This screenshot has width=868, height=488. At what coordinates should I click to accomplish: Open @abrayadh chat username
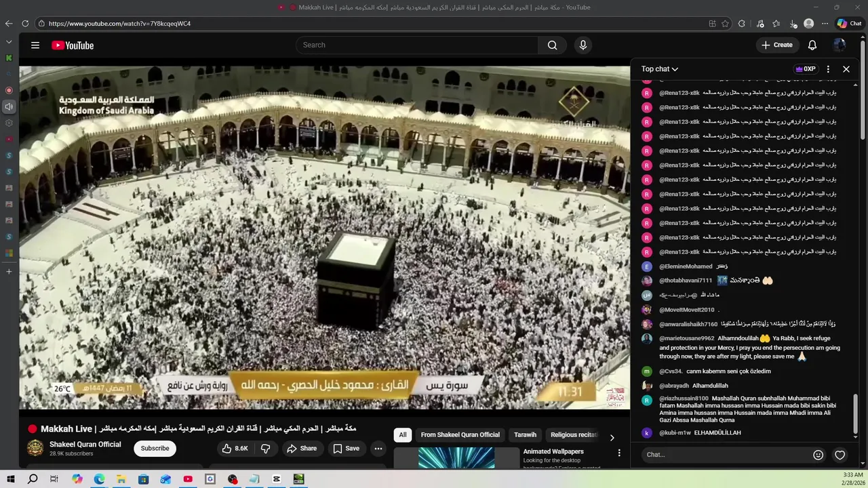[x=673, y=386]
